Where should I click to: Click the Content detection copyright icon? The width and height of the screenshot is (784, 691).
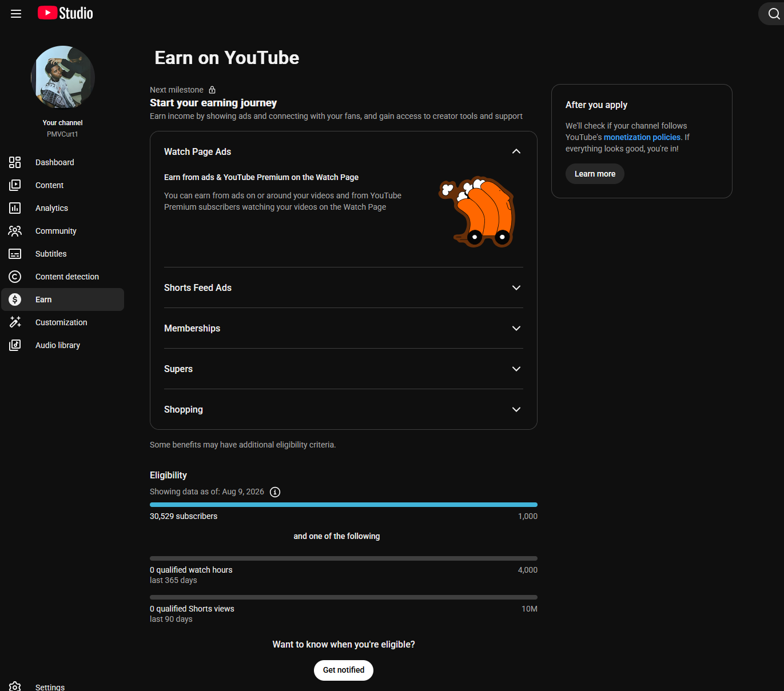pos(15,277)
